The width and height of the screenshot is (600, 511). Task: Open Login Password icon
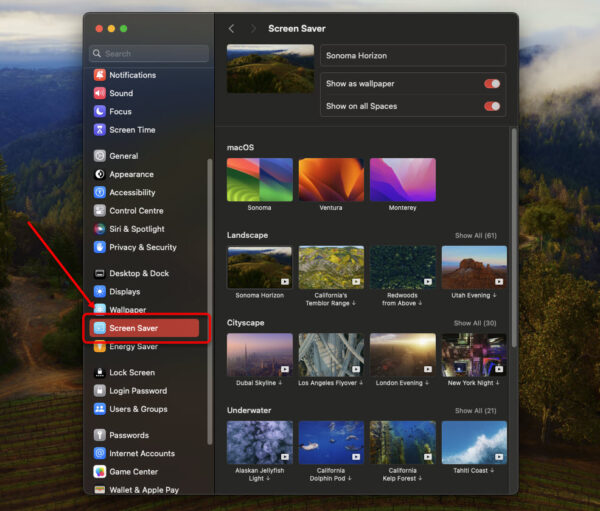click(x=99, y=391)
